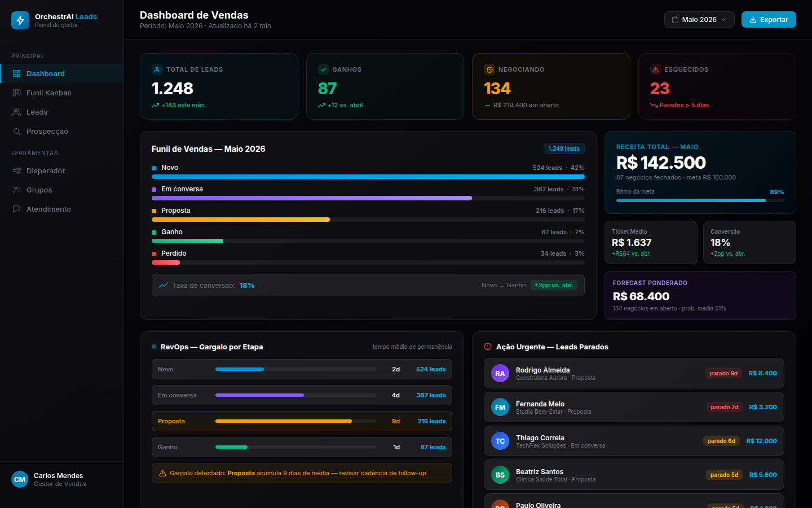The width and height of the screenshot is (812, 508).
Task: Click the Conversão 18% card
Action: 749,243
